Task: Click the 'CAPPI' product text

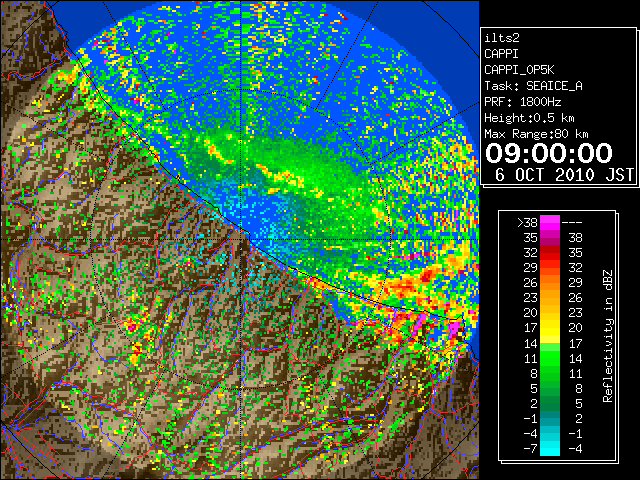Action: click(501, 54)
